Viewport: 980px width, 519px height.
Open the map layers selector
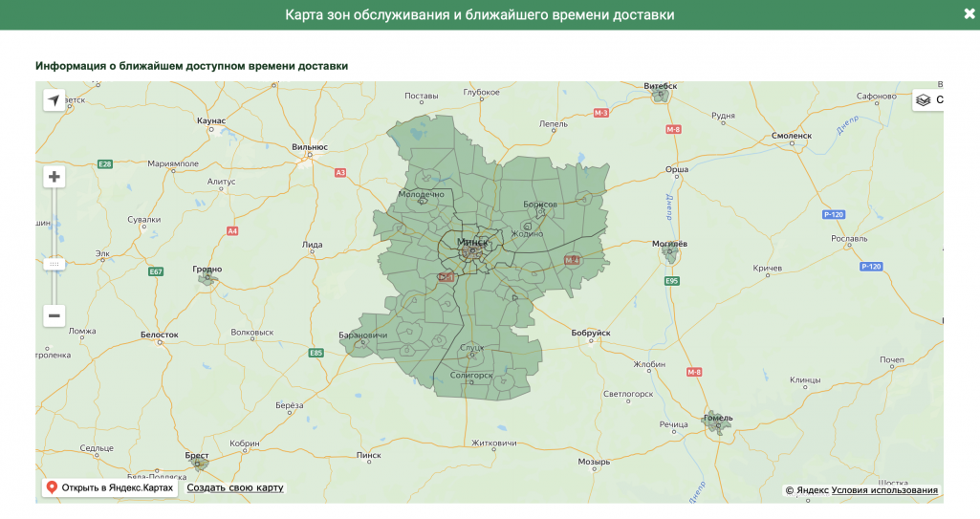(x=928, y=100)
